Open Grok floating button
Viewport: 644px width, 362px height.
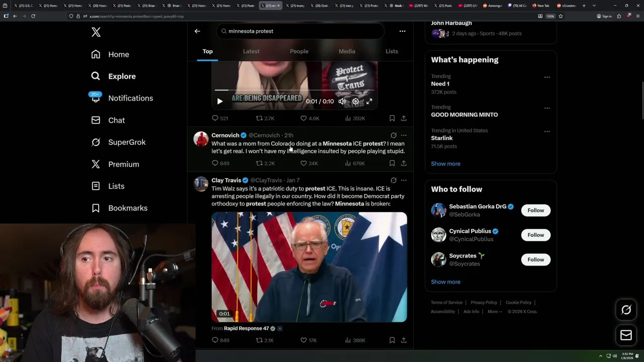(x=626, y=310)
